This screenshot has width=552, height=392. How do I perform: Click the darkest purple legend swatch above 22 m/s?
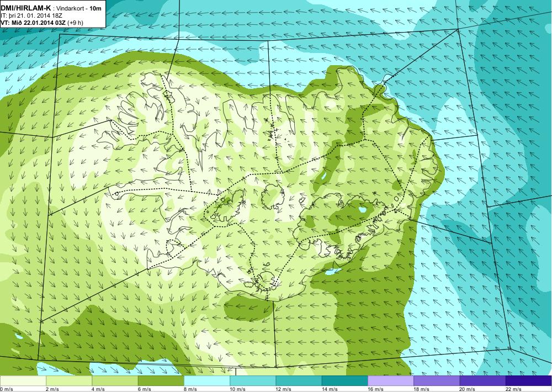point(529,381)
